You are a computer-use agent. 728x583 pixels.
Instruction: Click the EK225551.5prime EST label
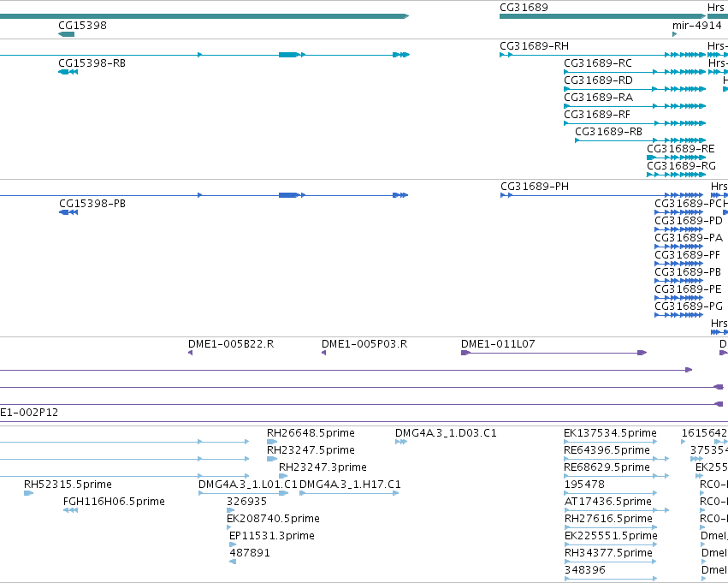click(x=611, y=536)
